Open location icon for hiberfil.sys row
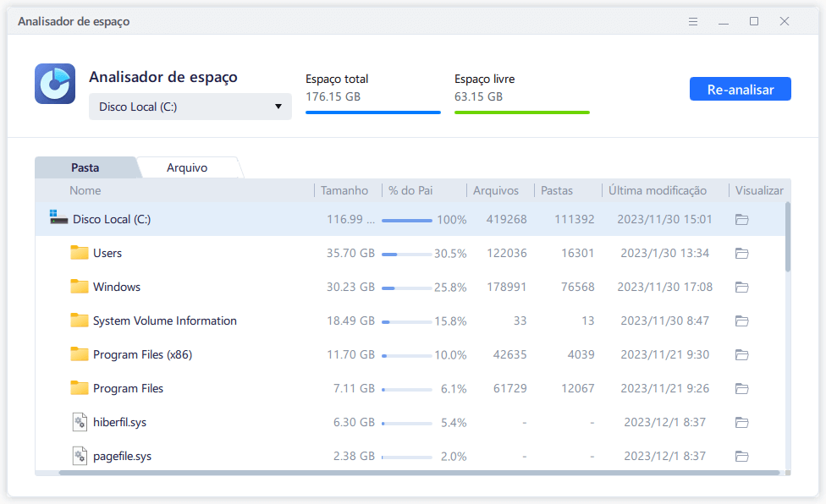 pyautogui.click(x=741, y=422)
